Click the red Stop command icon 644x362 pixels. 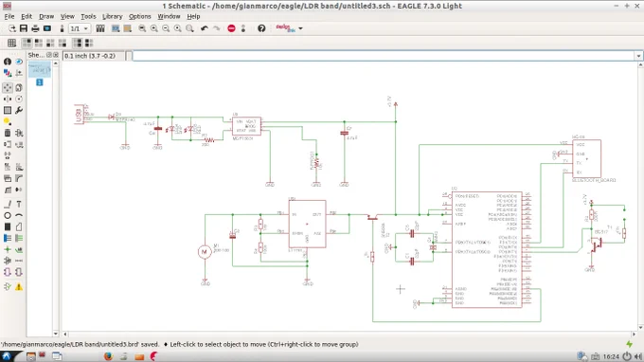pyautogui.click(x=231, y=28)
